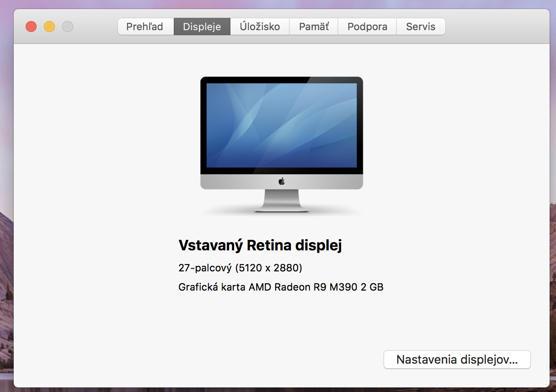
Task: Switch to the Servis tab
Action: [421, 26]
